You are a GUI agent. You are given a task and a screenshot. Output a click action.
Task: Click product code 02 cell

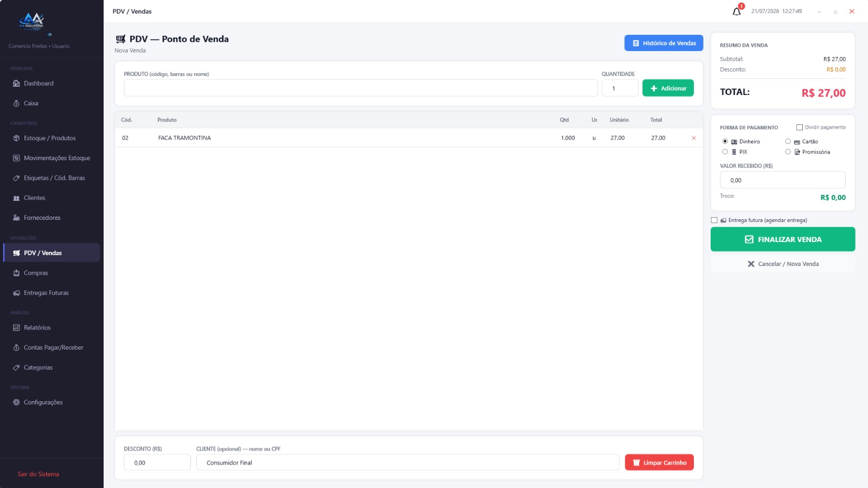[x=125, y=138]
